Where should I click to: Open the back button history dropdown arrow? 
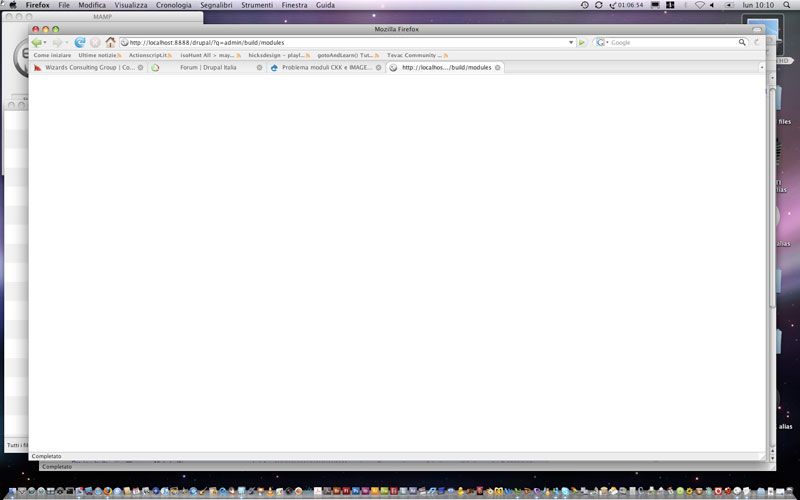(45, 42)
